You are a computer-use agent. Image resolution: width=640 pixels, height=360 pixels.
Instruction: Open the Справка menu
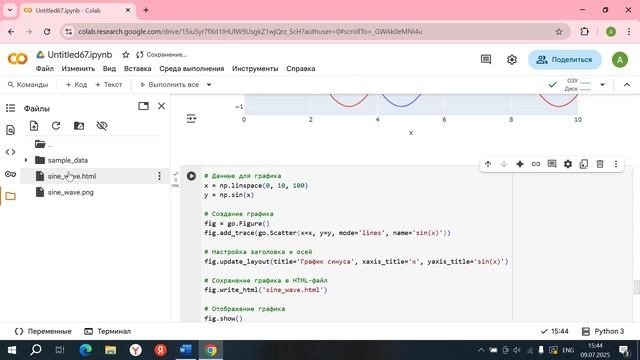[301, 69]
